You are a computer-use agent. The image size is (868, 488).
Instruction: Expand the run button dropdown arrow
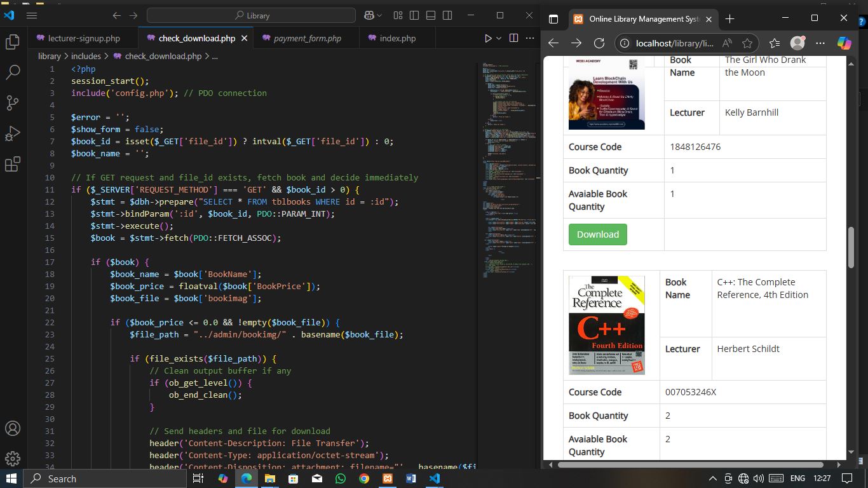[x=499, y=38]
